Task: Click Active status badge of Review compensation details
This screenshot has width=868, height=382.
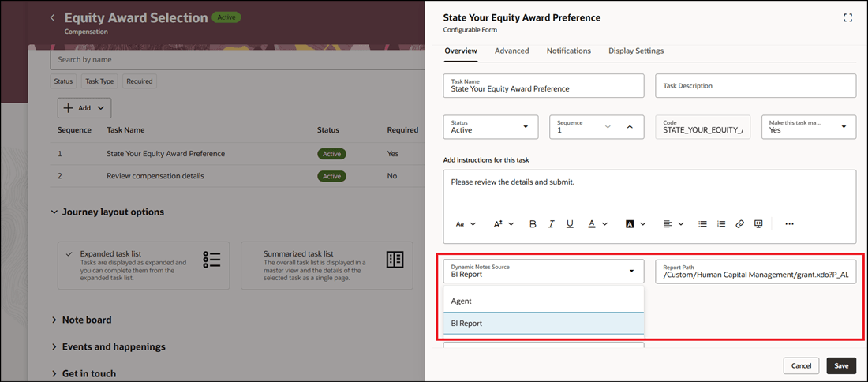Action: click(331, 176)
